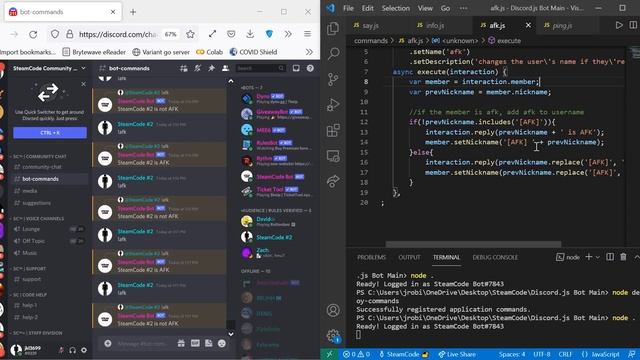640x360 pixels.
Task: Open Discord threads icon in channel header
Action: [184, 68]
